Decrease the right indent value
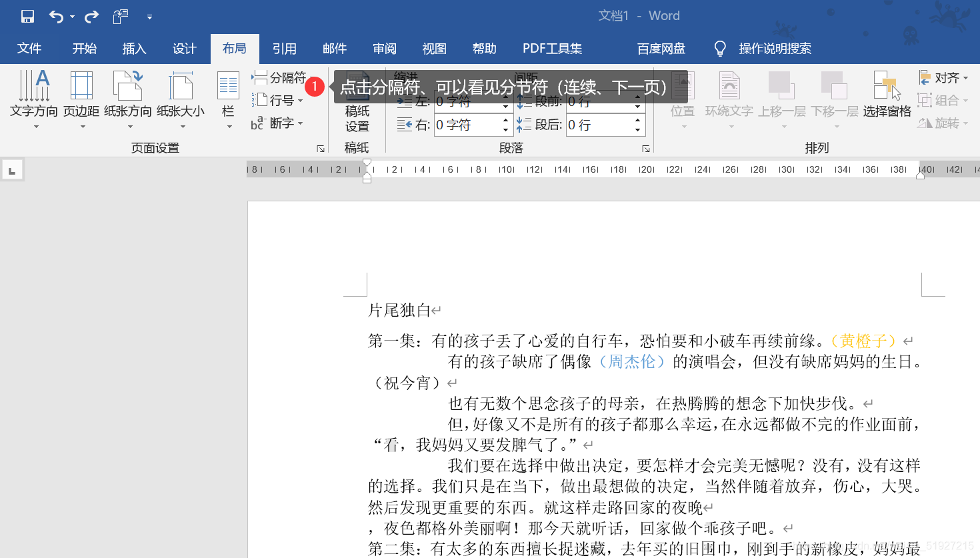Screen dimensions: 980x558 click(x=506, y=129)
